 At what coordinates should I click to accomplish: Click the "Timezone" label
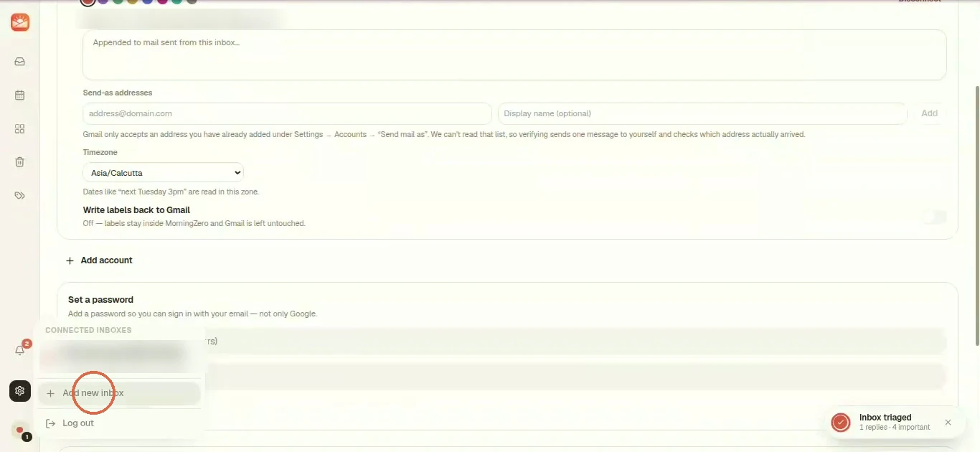pos(100,152)
